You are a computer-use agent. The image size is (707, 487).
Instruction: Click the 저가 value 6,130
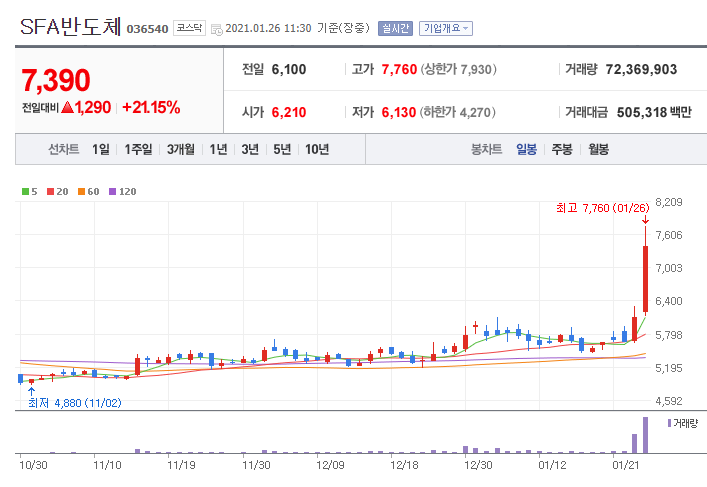pos(399,112)
